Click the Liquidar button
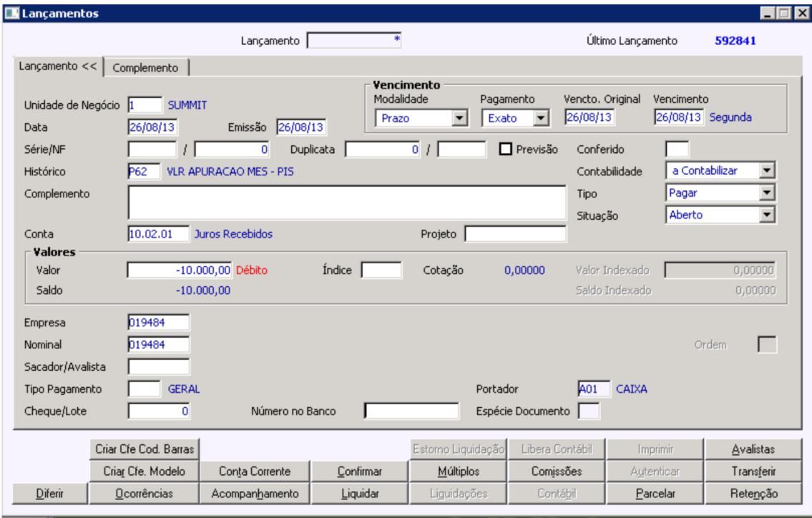The width and height of the screenshot is (812, 518). (359, 494)
